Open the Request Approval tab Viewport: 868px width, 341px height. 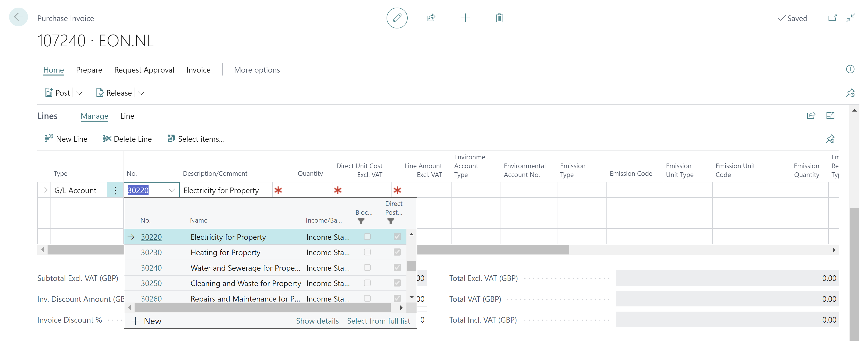tap(144, 70)
